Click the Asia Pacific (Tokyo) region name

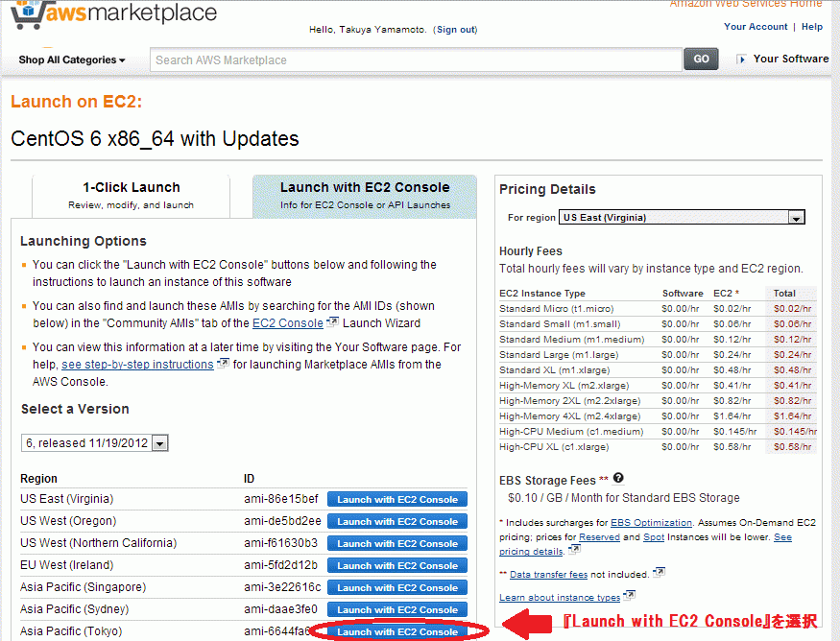point(71,631)
